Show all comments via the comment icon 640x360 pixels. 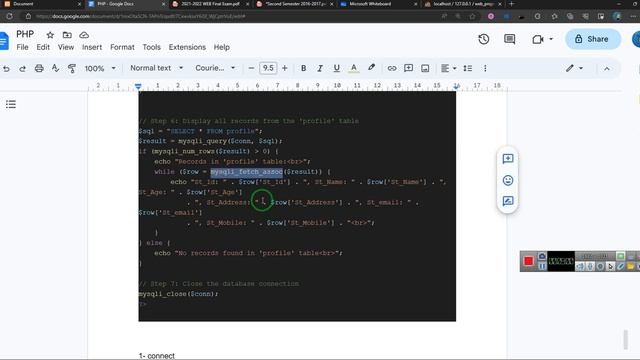[509, 39]
